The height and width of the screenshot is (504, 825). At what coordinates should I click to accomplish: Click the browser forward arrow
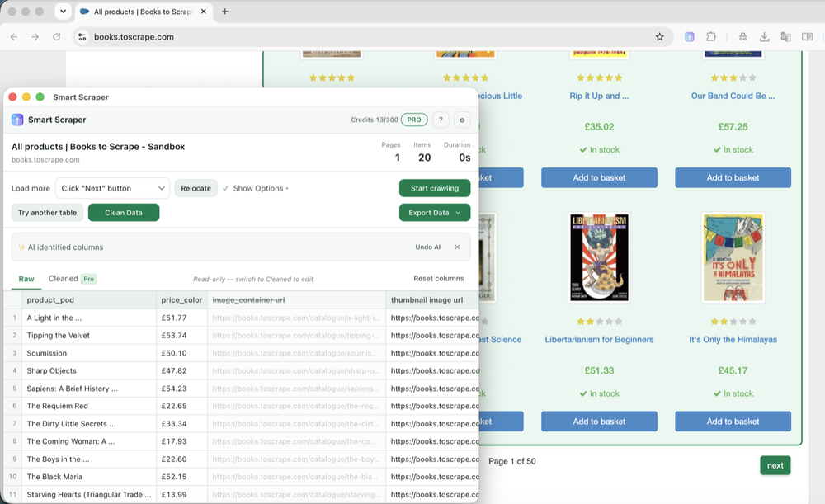point(35,37)
